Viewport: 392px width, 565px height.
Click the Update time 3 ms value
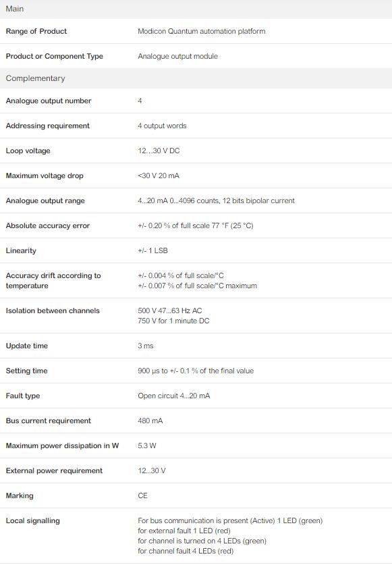(146, 346)
